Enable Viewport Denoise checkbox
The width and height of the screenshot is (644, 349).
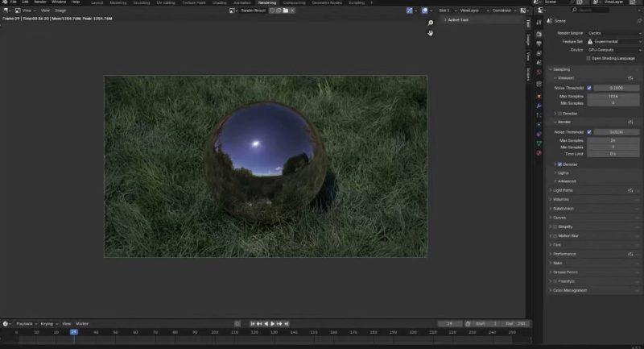(x=559, y=114)
